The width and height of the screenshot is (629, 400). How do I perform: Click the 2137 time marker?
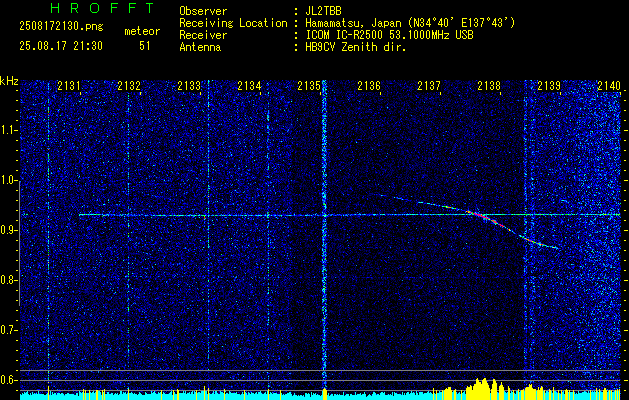429,86
